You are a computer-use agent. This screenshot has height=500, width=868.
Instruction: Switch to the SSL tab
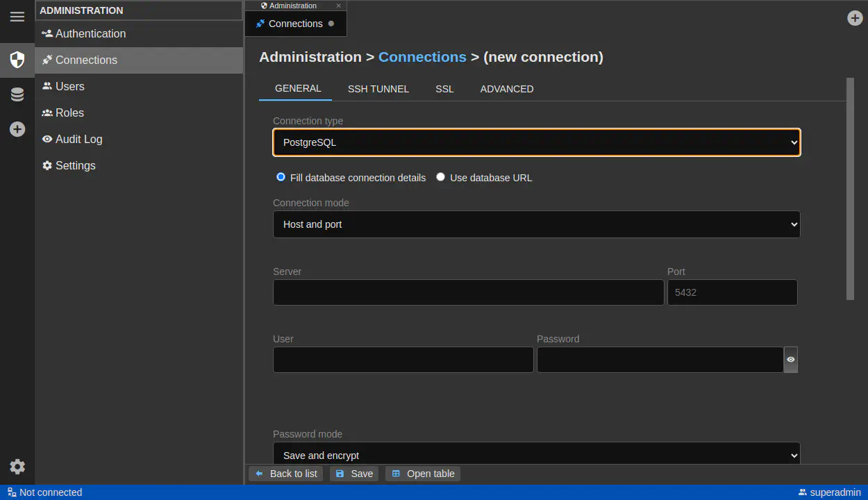(x=444, y=89)
